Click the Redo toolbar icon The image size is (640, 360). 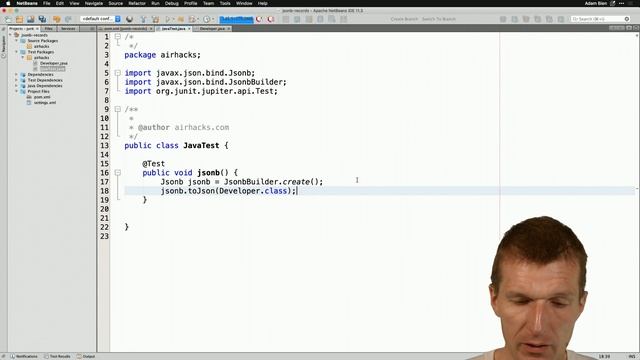pos(68,19)
